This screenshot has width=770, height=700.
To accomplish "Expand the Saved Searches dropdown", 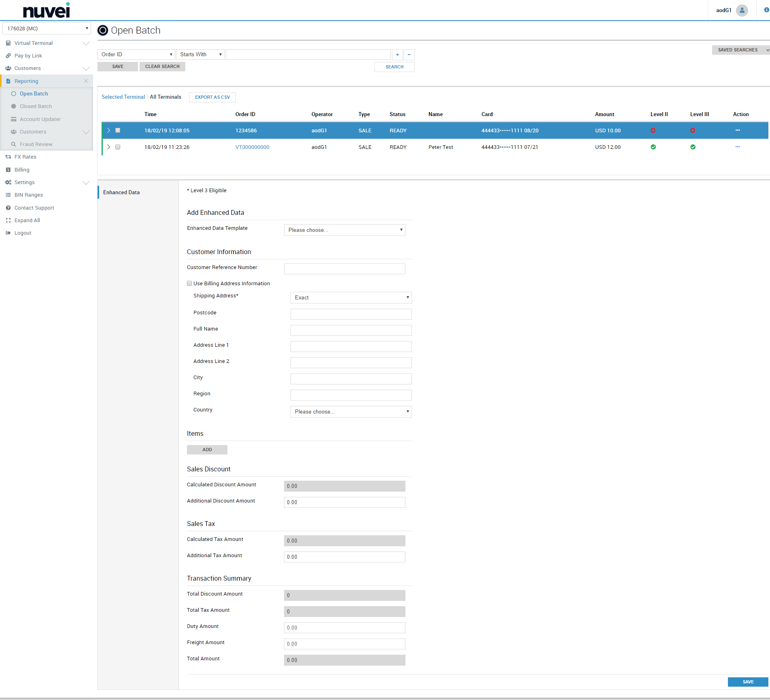I will (x=740, y=50).
